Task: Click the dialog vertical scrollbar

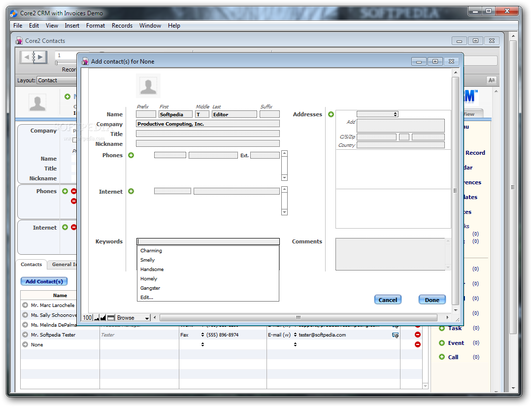Action: (455, 191)
